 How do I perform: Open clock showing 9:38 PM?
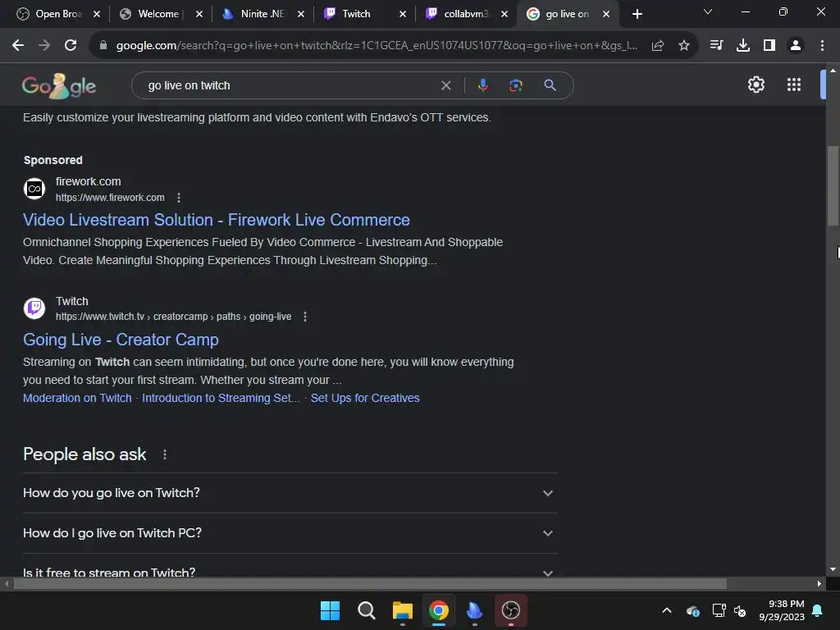tap(782, 610)
